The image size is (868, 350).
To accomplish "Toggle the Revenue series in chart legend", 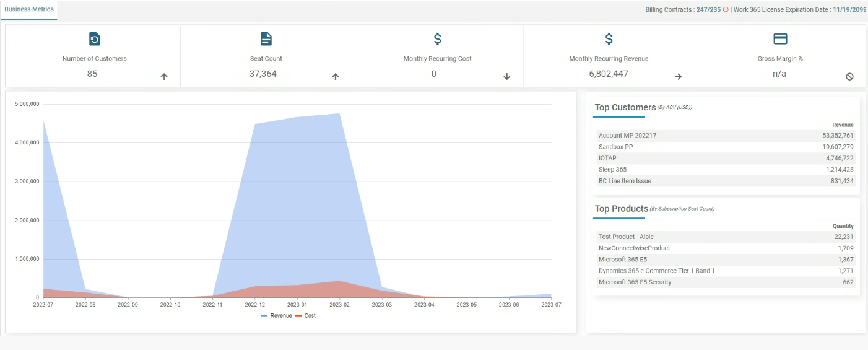I will coord(276,316).
